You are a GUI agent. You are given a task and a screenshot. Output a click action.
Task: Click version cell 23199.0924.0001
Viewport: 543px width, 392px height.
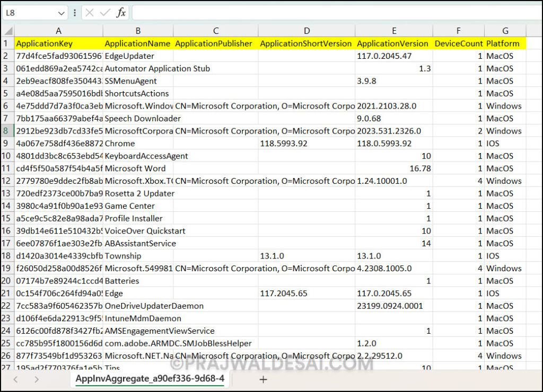click(x=394, y=306)
